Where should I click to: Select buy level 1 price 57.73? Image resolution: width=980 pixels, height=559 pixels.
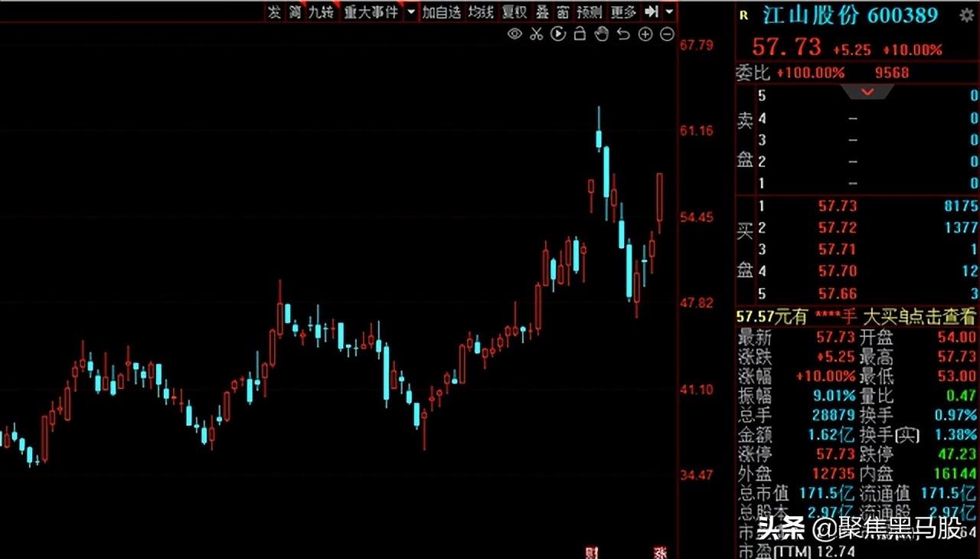click(838, 206)
